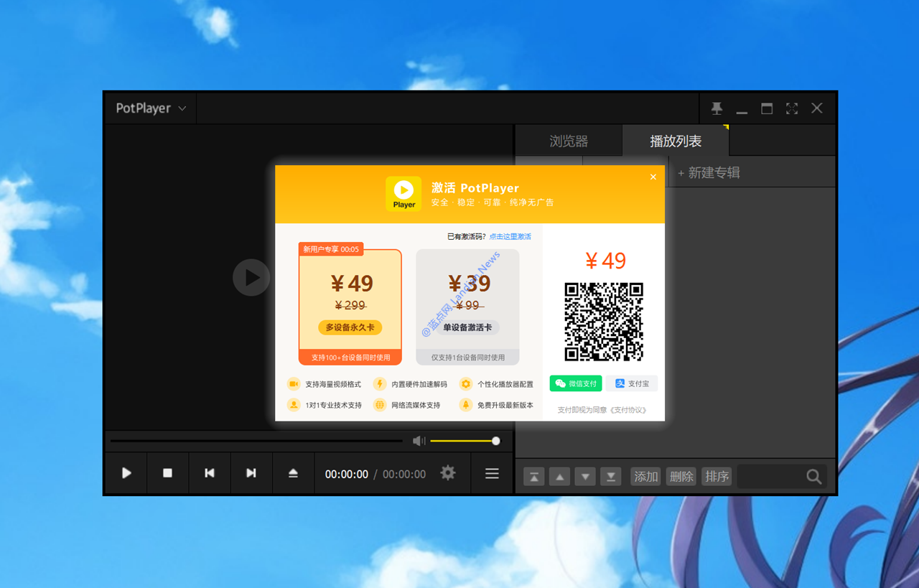The image size is (919, 588).
Task: Maximize the PotPlayer window
Action: (x=767, y=108)
